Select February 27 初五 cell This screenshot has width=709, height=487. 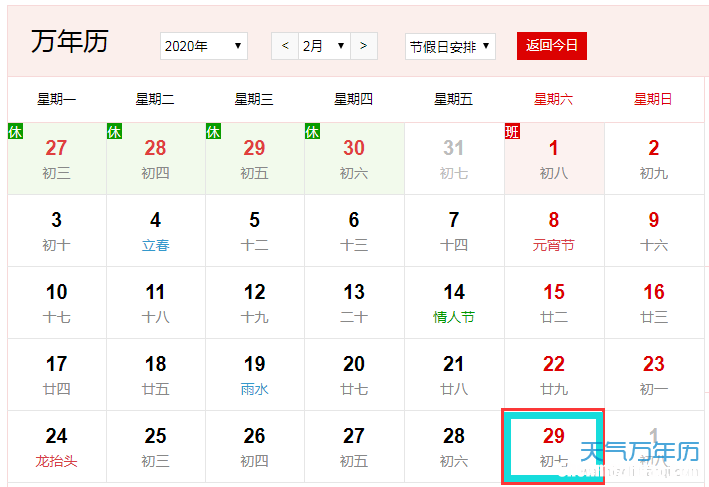354,446
